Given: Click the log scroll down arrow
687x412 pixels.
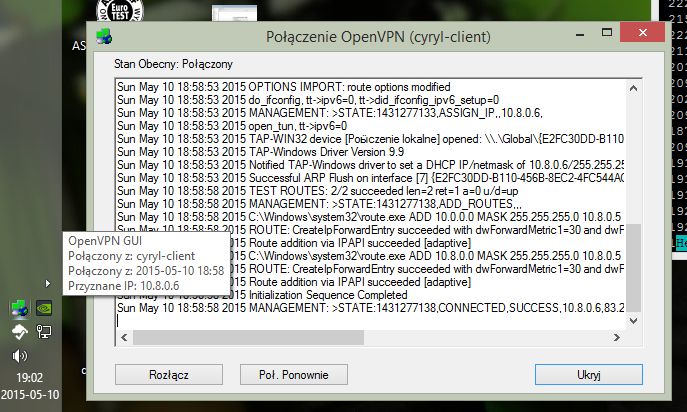Looking at the screenshot, I should click(x=633, y=321).
